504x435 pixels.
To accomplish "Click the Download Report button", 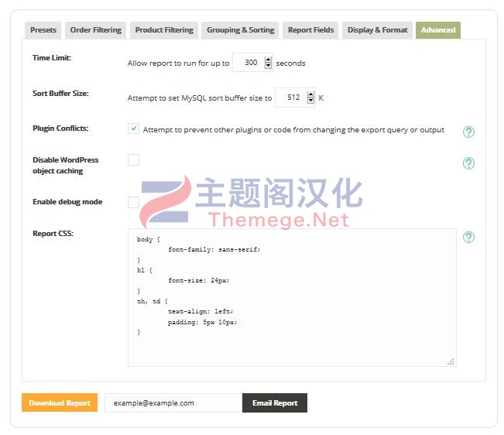I will pyautogui.click(x=60, y=402).
